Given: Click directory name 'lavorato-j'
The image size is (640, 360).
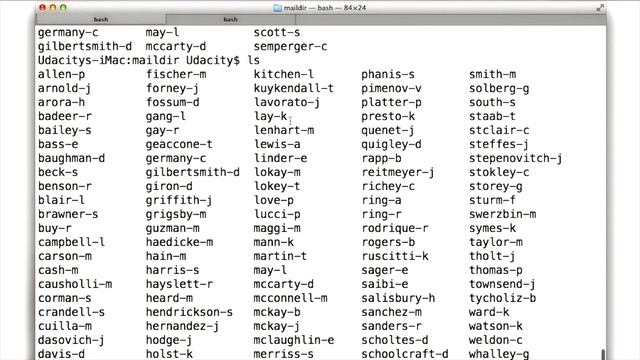Looking at the screenshot, I should pos(287,102).
